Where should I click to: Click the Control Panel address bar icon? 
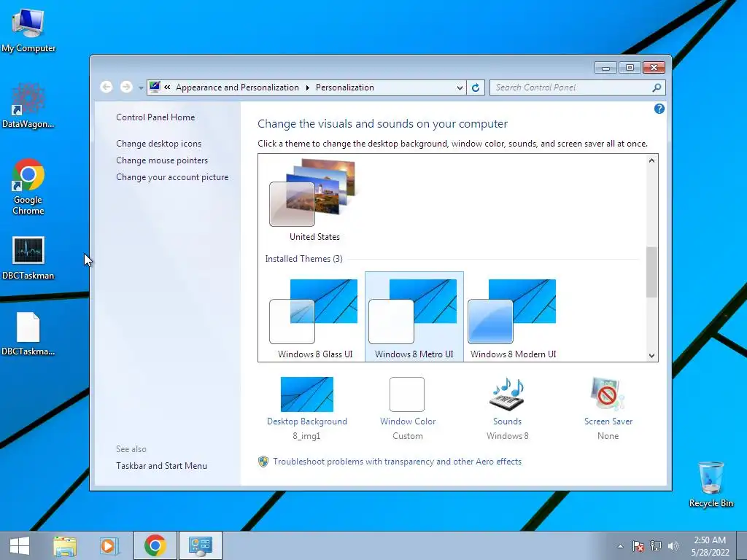click(x=155, y=87)
